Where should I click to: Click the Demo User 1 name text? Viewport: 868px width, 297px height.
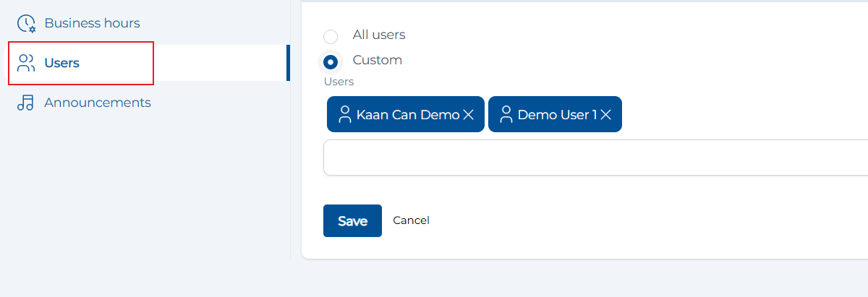pyautogui.click(x=557, y=115)
